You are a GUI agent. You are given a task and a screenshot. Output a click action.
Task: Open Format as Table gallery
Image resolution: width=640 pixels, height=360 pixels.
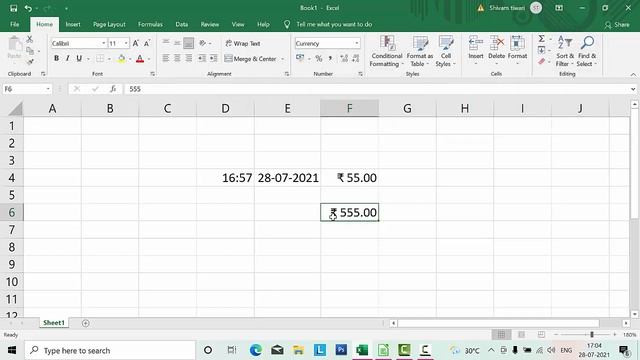pos(420,51)
